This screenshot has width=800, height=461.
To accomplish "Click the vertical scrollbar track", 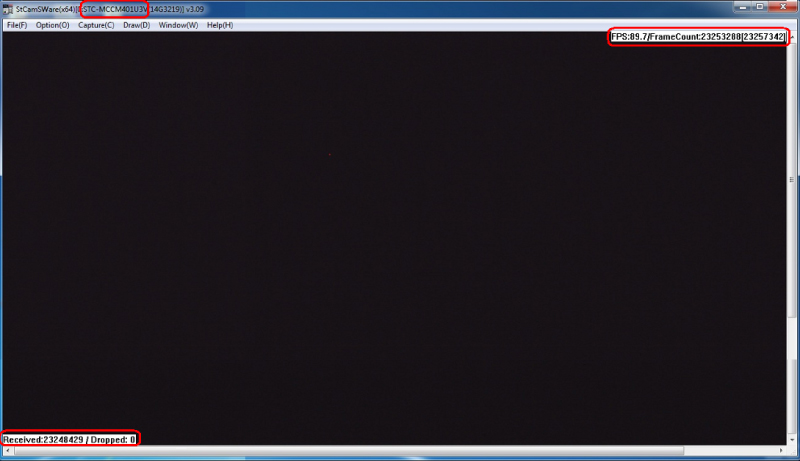I will click(x=793, y=240).
